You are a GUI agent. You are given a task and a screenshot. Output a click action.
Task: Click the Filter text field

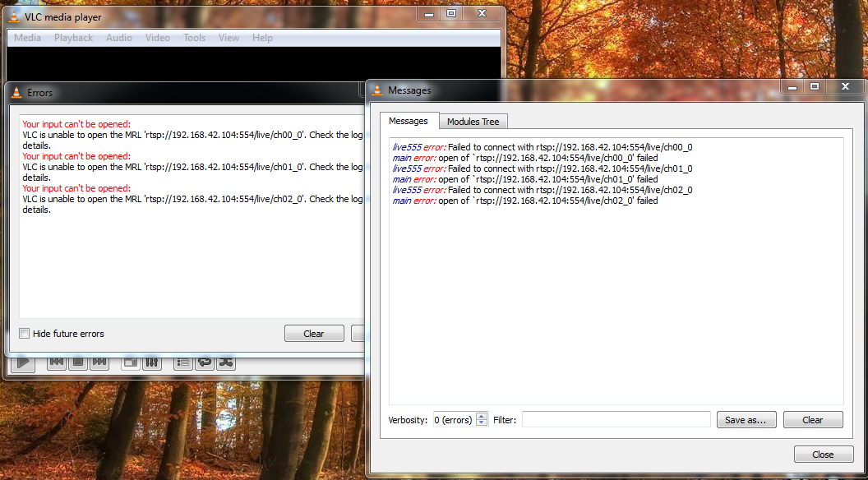coord(616,420)
